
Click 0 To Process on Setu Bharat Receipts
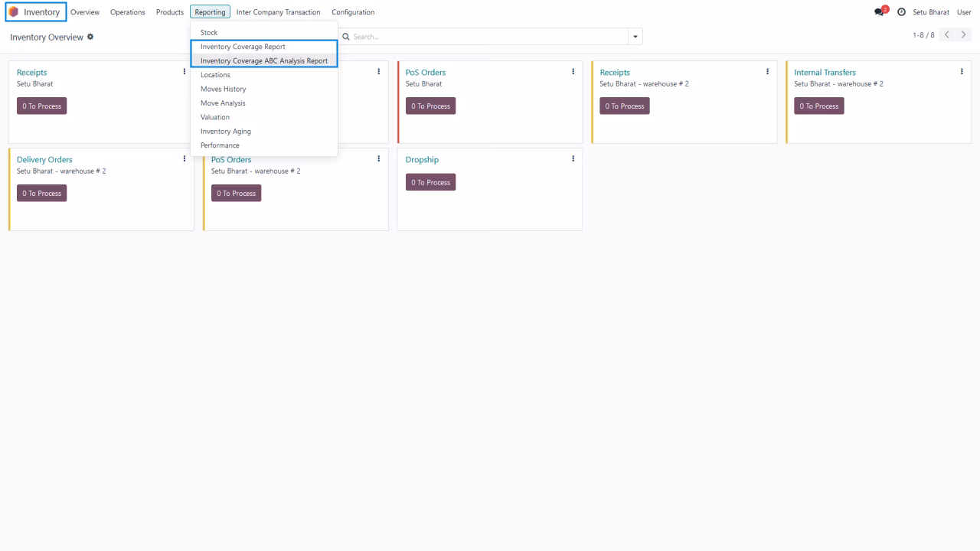click(x=42, y=106)
